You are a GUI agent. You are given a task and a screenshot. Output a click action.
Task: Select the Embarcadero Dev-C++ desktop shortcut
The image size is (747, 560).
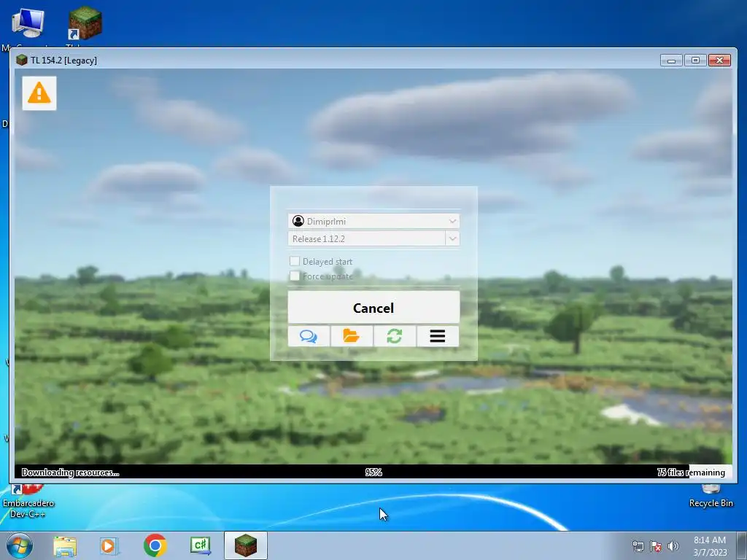pos(28,502)
